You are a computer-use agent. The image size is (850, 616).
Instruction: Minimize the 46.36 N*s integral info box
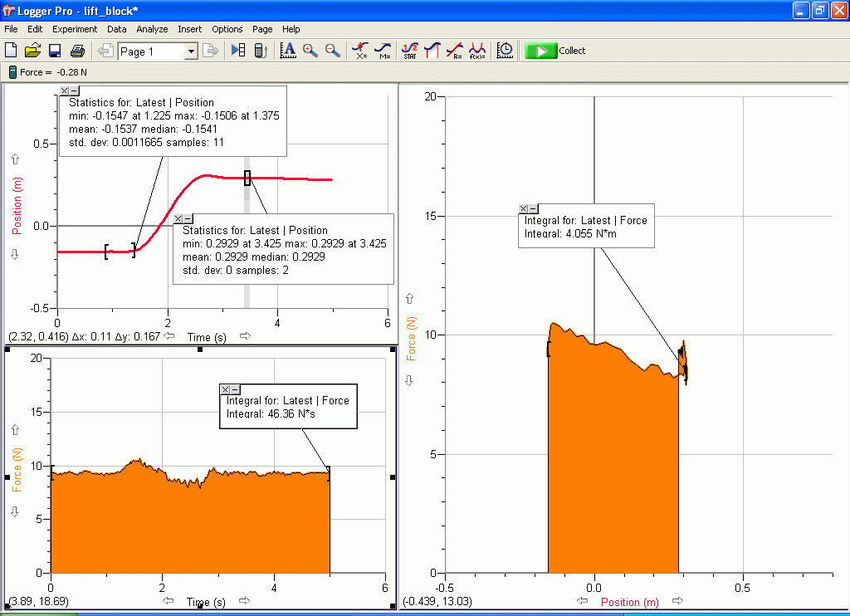pos(235,389)
